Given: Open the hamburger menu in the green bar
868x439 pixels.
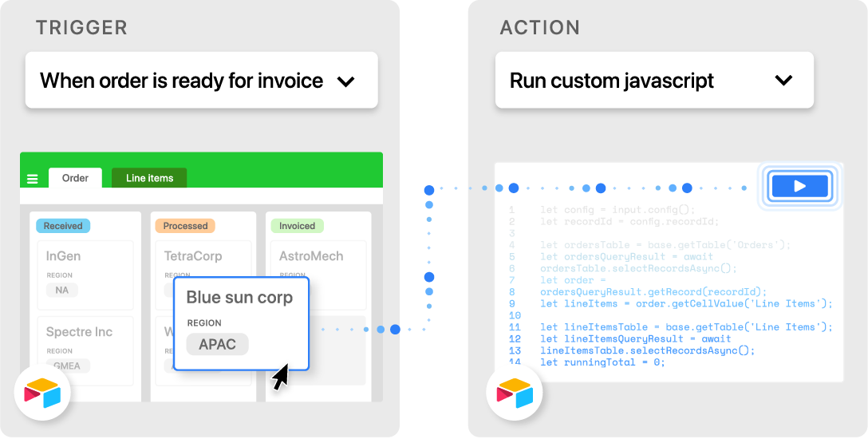Looking at the screenshot, I should tap(33, 179).
